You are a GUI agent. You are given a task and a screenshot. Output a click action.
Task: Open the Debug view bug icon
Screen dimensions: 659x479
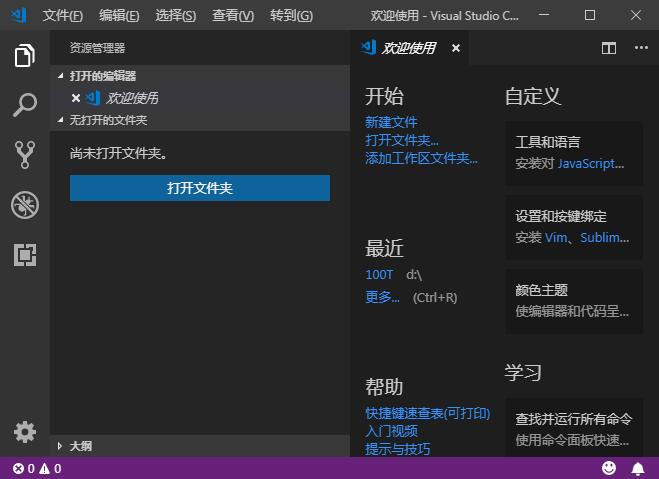[x=25, y=205]
